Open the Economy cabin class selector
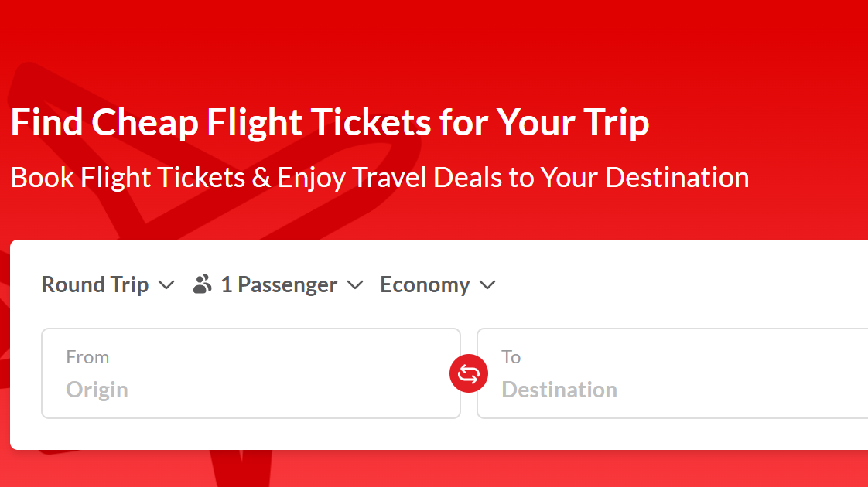The image size is (868, 487). (x=425, y=284)
